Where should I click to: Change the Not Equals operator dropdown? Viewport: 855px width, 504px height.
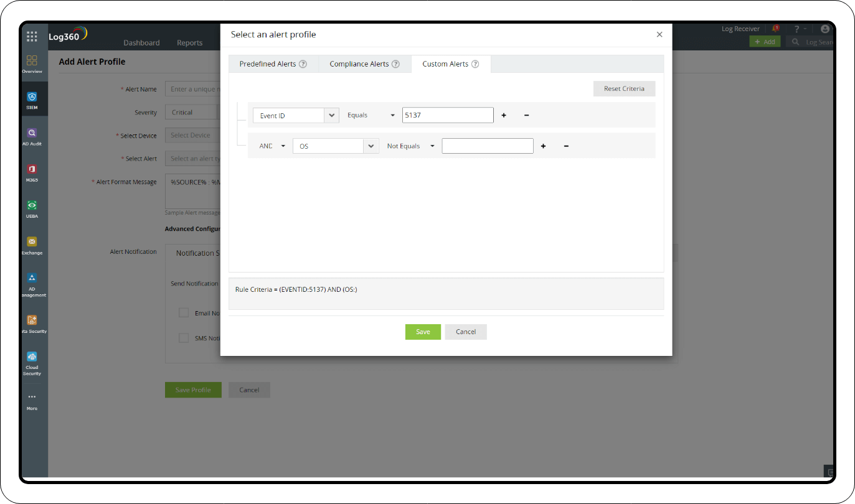pos(410,145)
